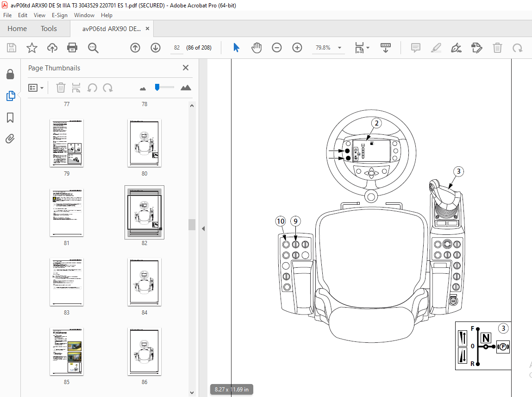
Task: Select the avP06td ARX90 DE document tab
Action: pyautogui.click(x=111, y=29)
